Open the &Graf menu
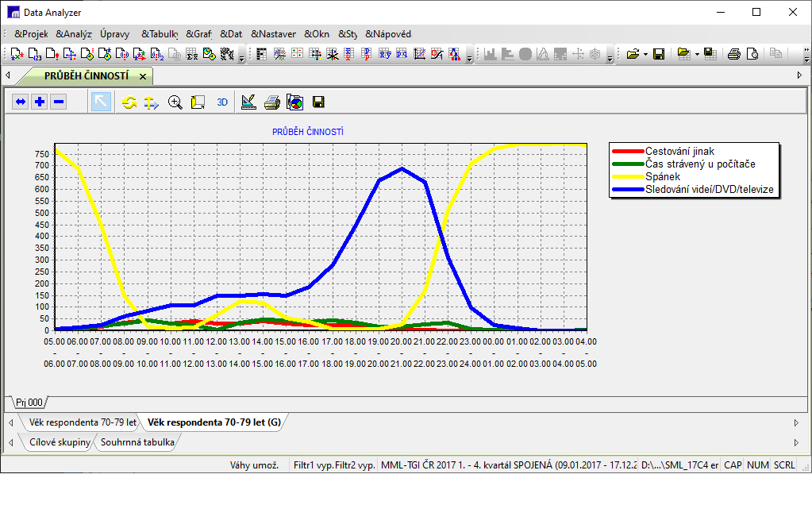The width and height of the screenshot is (812, 532). point(198,34)
